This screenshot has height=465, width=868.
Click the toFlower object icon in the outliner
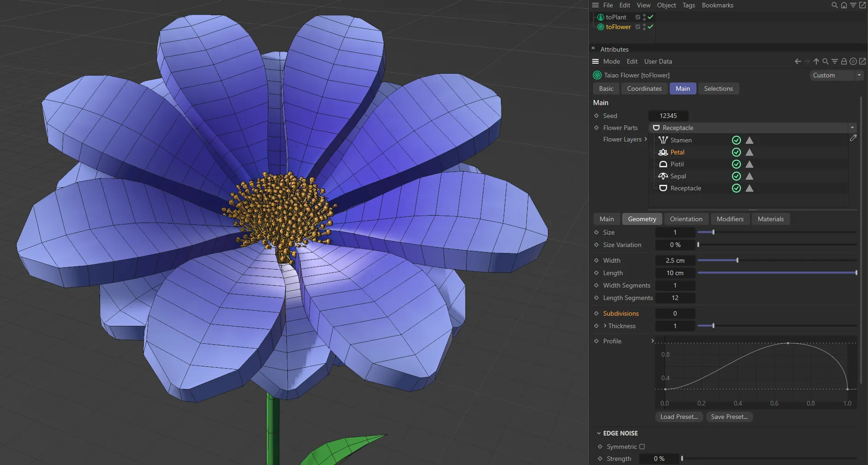coord(600,27)
